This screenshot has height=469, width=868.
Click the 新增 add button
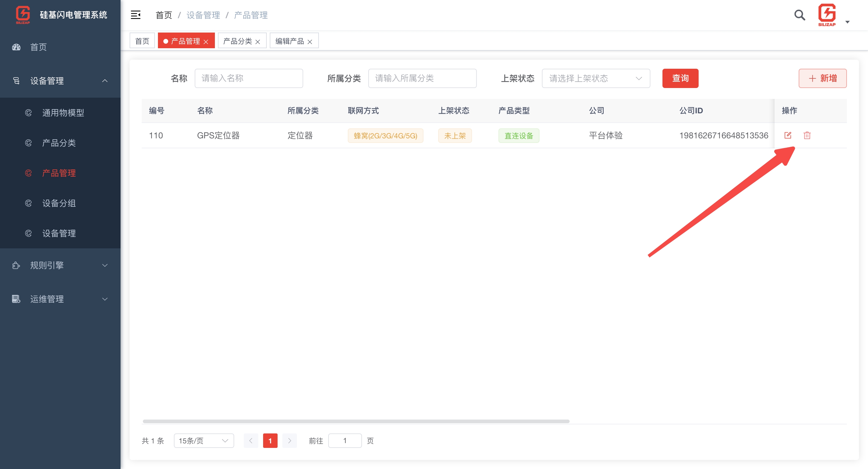pyautogui.click(x=822, y=78)
